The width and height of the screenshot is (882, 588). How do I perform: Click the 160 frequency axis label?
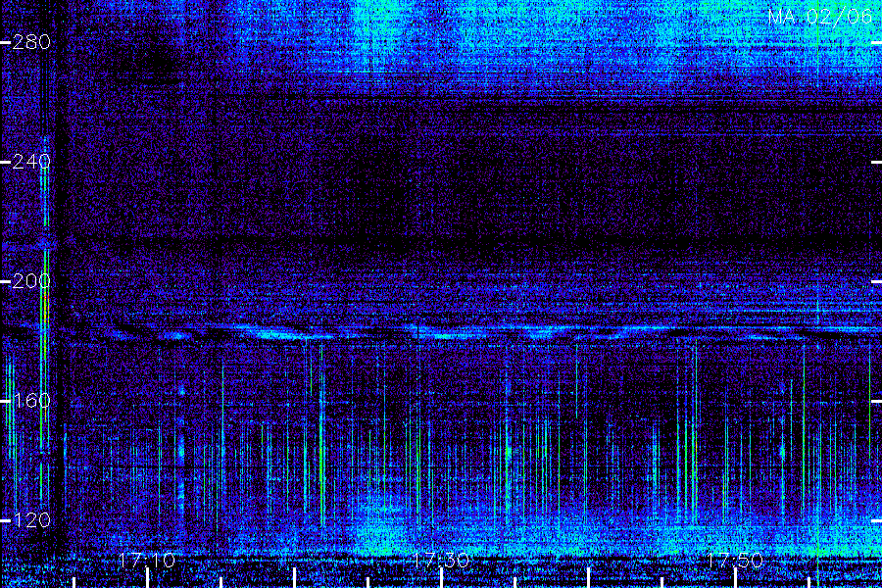coord(31,401)
